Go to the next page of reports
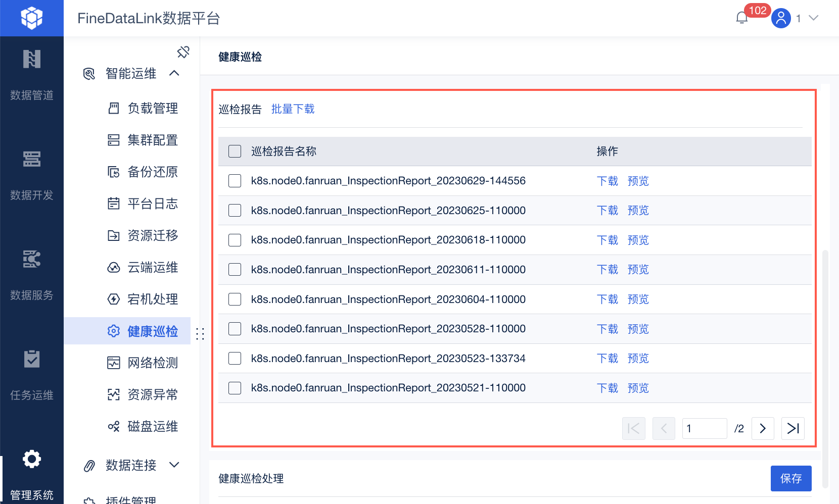 [763, 429]
